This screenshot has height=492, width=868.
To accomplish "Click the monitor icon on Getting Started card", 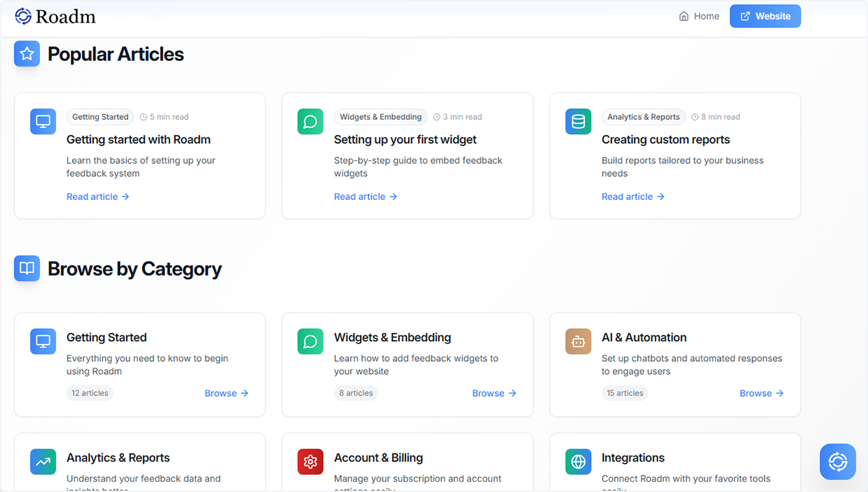I will pyautogui.click(x=43, y=121).
